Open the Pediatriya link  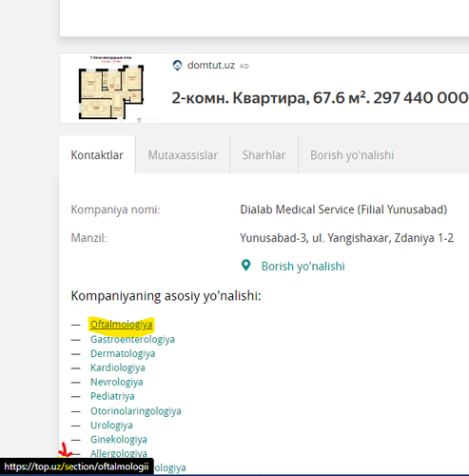(x=112, y=396)
